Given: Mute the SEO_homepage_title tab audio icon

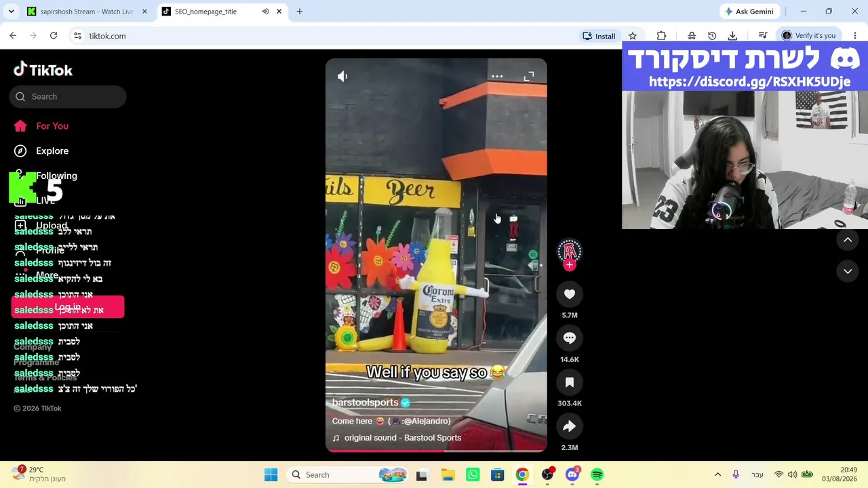Looking at the screenshot, I should 266,12.
